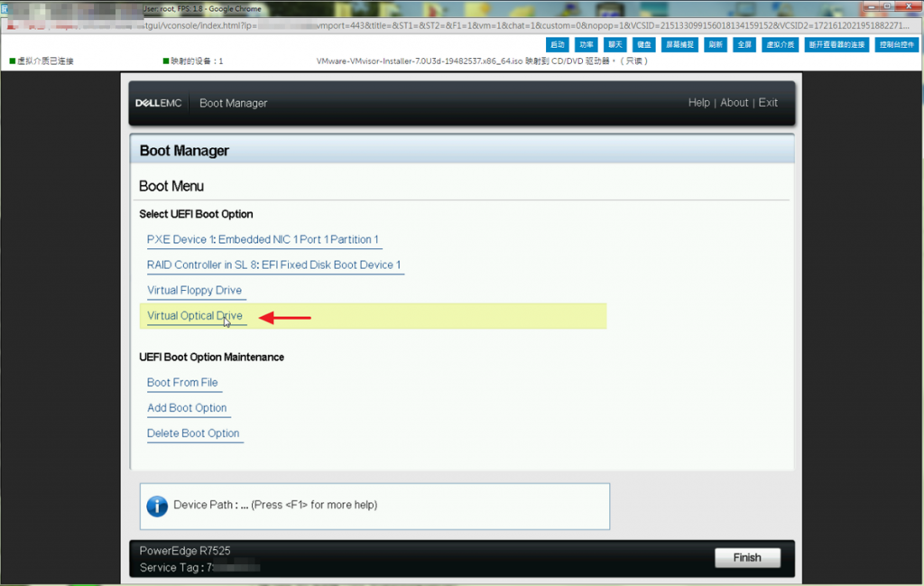Click the 启动 (Boot) console button

(557, 45)
